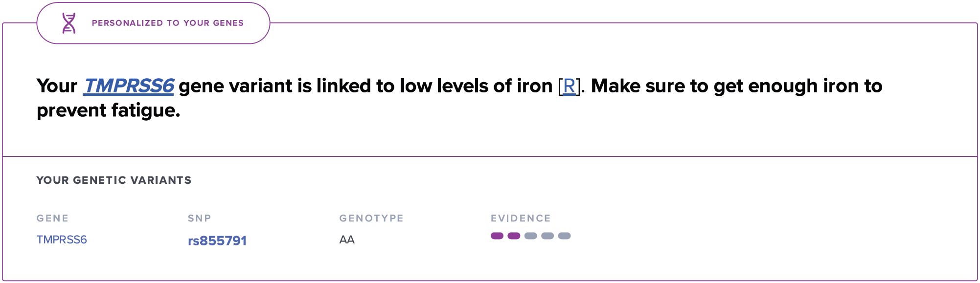Click the third gray evidence dot
The height and width of the screenshot is (283, 980).
[531, 236]
